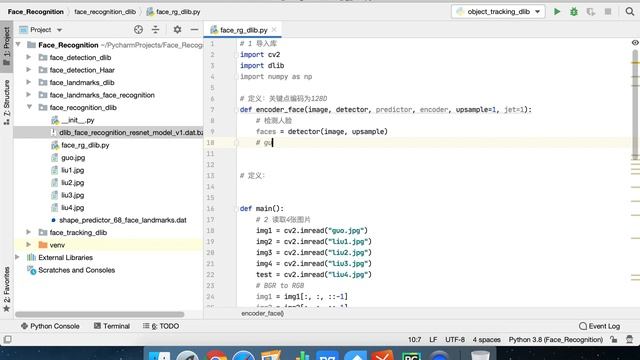Open the TODO tool window

161,326
